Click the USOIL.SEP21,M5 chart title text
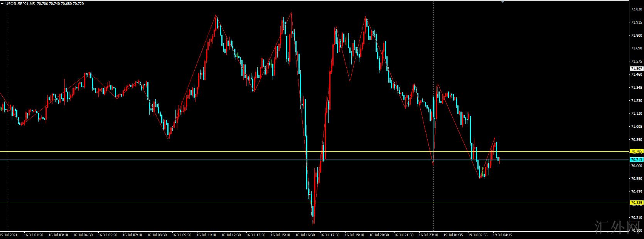 20,3
